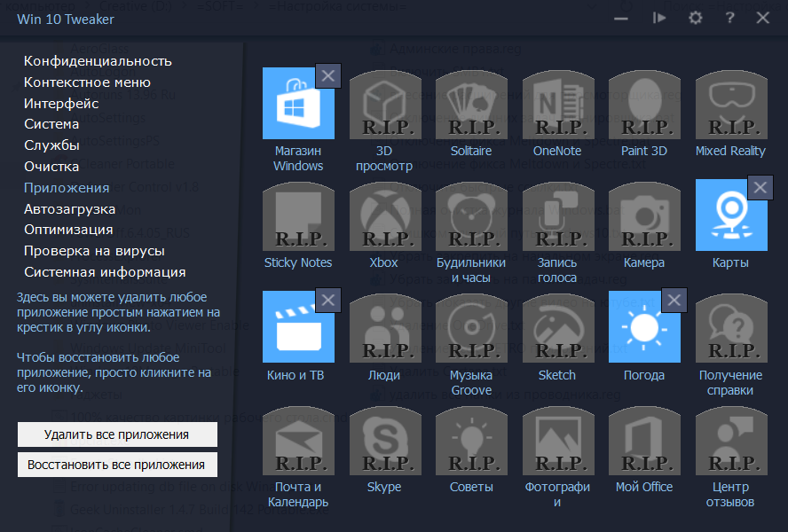The image size is (788, 532).
Task: Restore the Будильники и часы tile
Action: [x=471, y=216]
